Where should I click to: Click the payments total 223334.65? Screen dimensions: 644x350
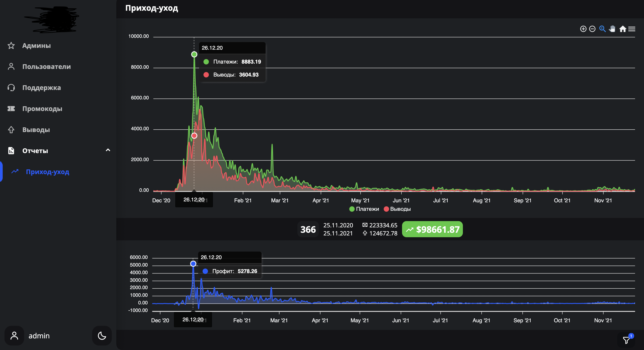(383, 225)
